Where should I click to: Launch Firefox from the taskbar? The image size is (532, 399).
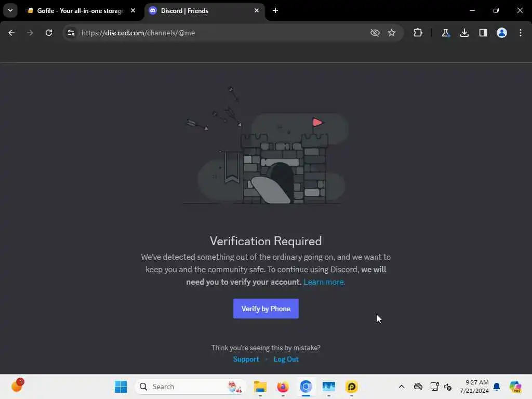[x=283, y=387]
